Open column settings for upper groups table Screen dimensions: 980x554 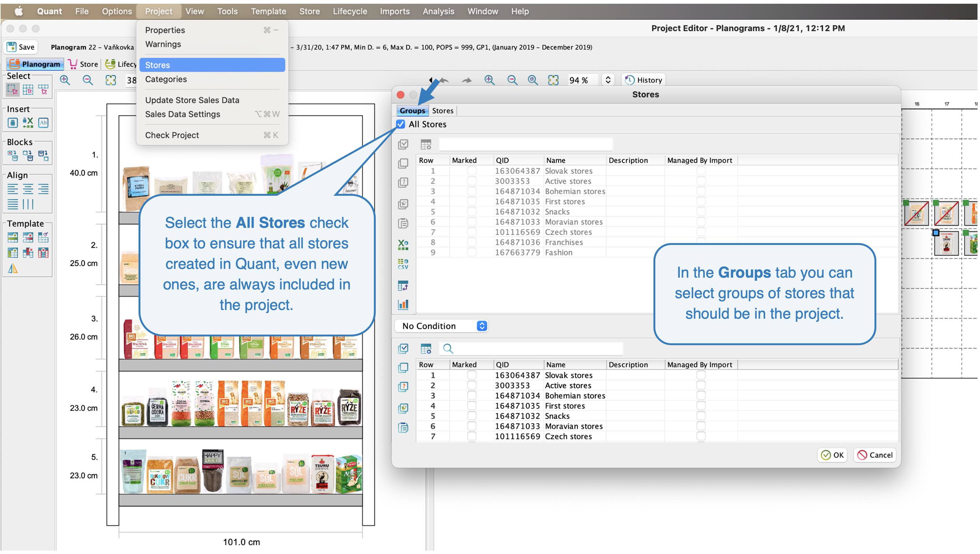426,145
